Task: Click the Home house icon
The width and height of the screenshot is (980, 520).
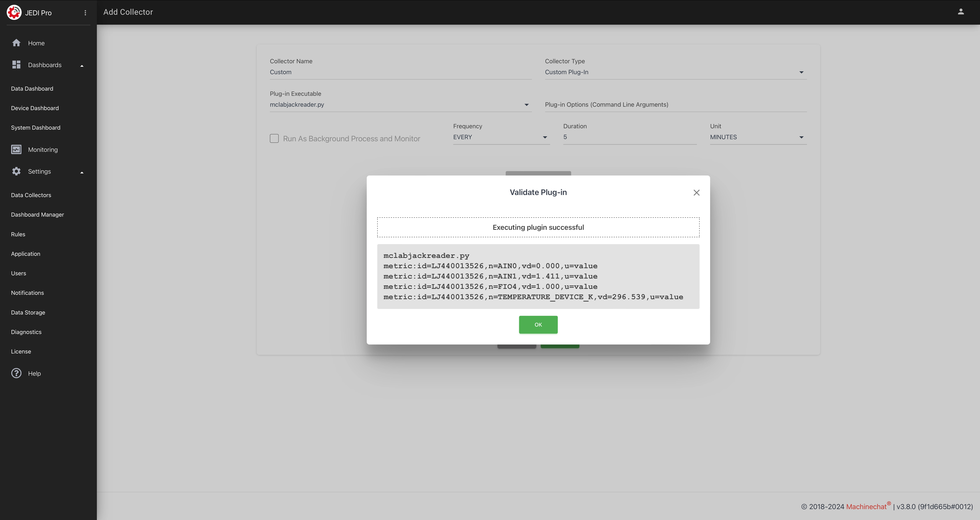Action: tap(16, 43)
